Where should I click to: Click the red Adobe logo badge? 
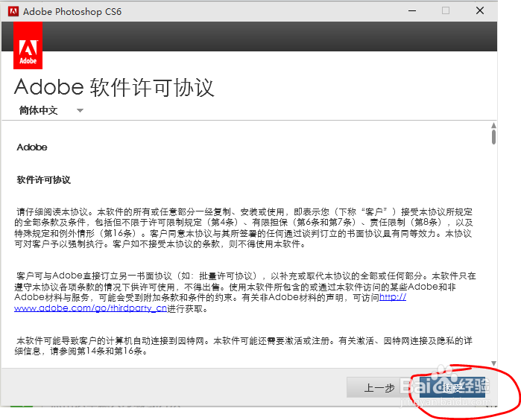pos(28,45)
